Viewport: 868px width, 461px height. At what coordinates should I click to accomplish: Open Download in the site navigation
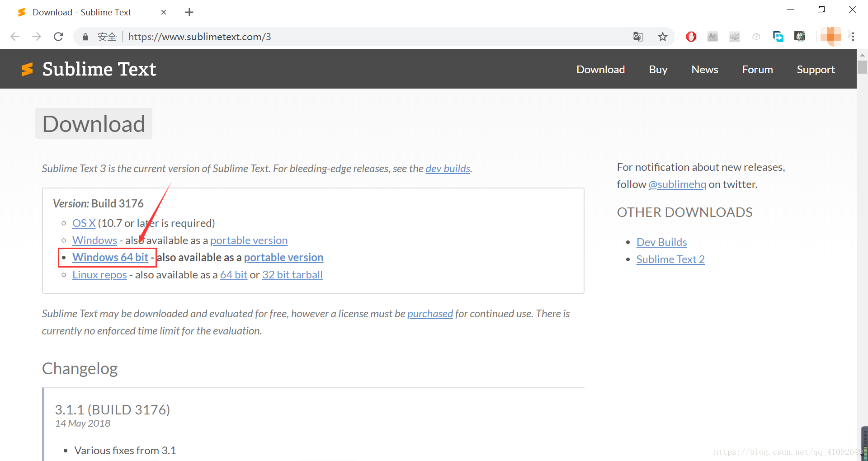point(600,70)
